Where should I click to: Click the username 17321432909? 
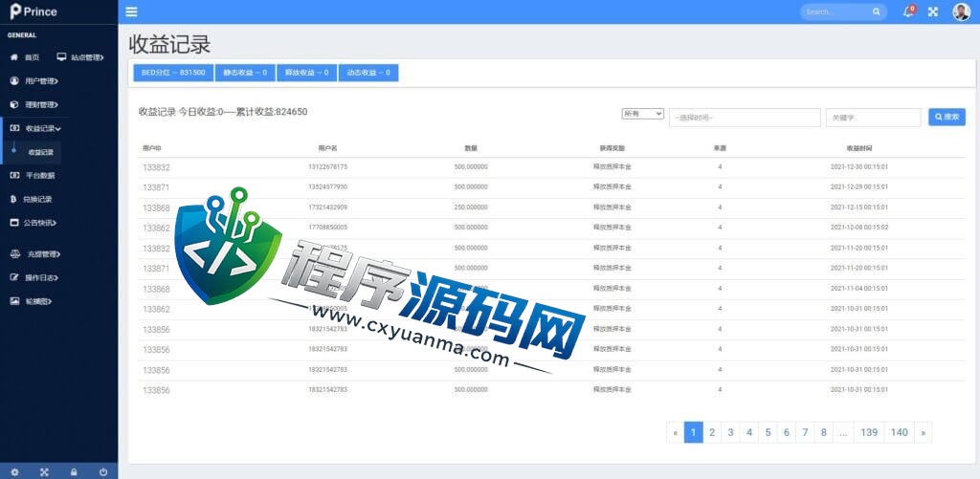click(327, 207)
